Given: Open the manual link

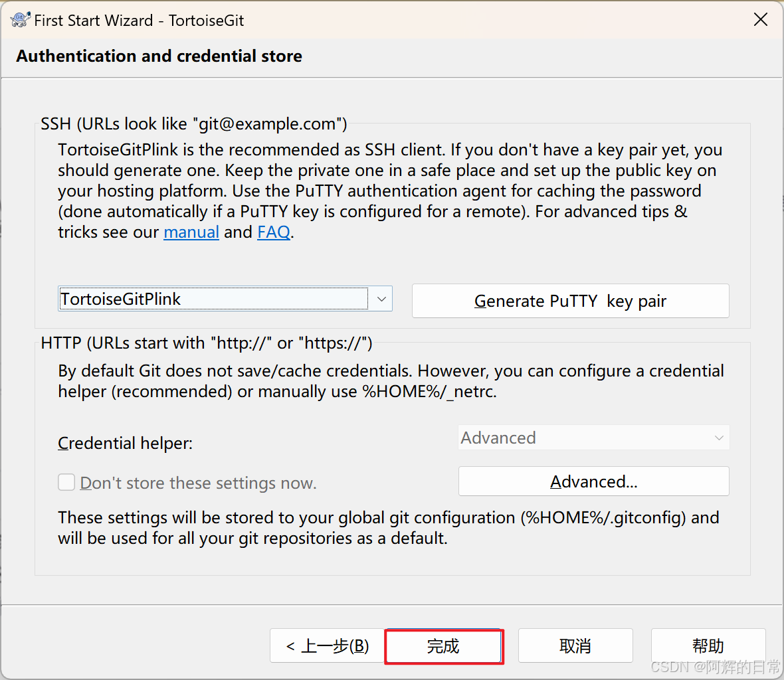Looking at the screenshot, I should point(191,232).
